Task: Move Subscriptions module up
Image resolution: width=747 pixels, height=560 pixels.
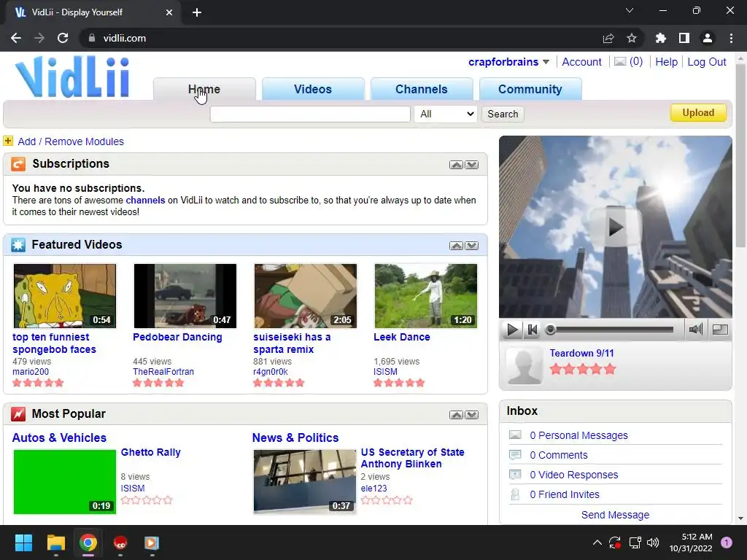Action: [456, 165]
